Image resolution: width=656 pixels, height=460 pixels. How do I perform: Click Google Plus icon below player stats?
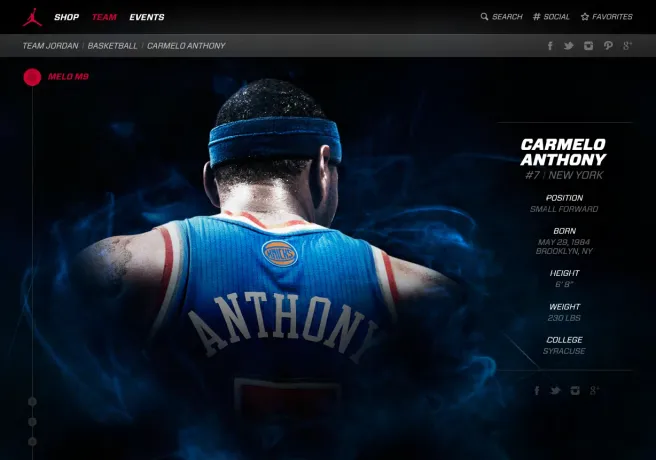tap(594, 391)
